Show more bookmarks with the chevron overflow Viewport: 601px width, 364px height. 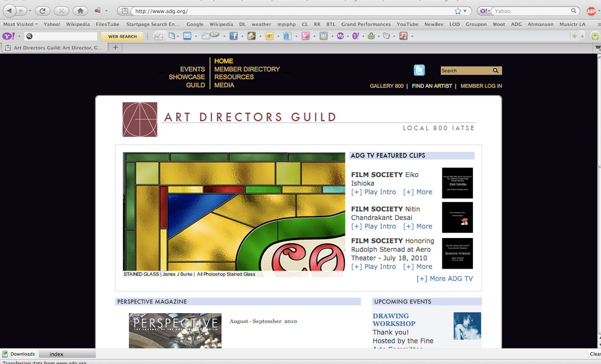pos(598,24)
